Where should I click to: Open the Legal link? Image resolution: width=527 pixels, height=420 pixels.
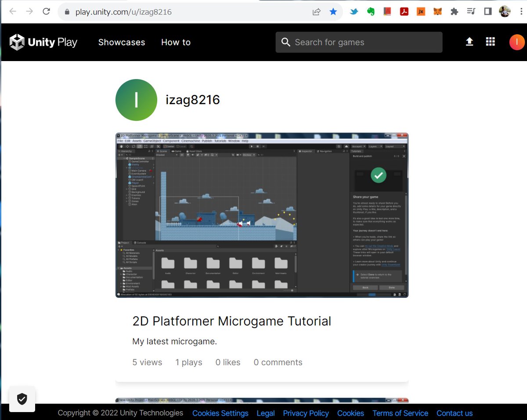pyautogui.click(x=266, y=413)
